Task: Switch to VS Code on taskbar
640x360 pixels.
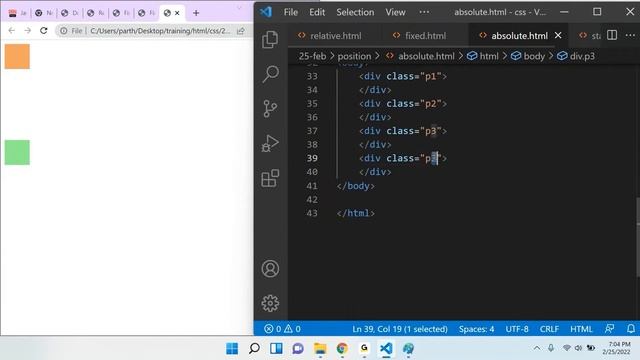Action: point(386,348)
